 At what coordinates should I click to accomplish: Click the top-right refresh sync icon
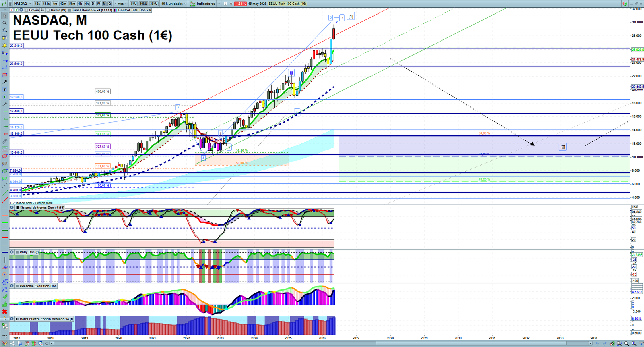pos(625,4)
